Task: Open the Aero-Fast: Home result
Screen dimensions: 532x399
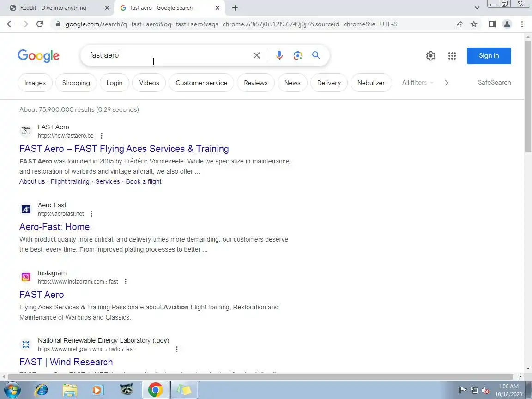Action: coord(54,227)
